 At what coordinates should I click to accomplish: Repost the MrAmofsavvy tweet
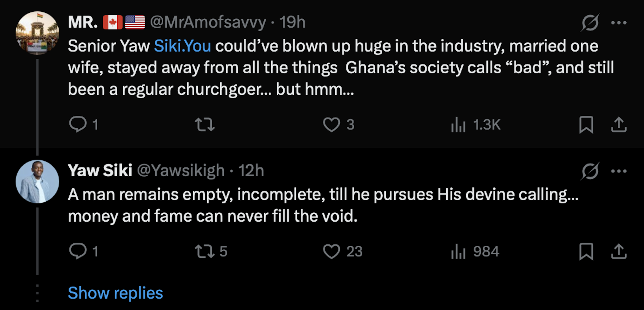tap(204, 125)
